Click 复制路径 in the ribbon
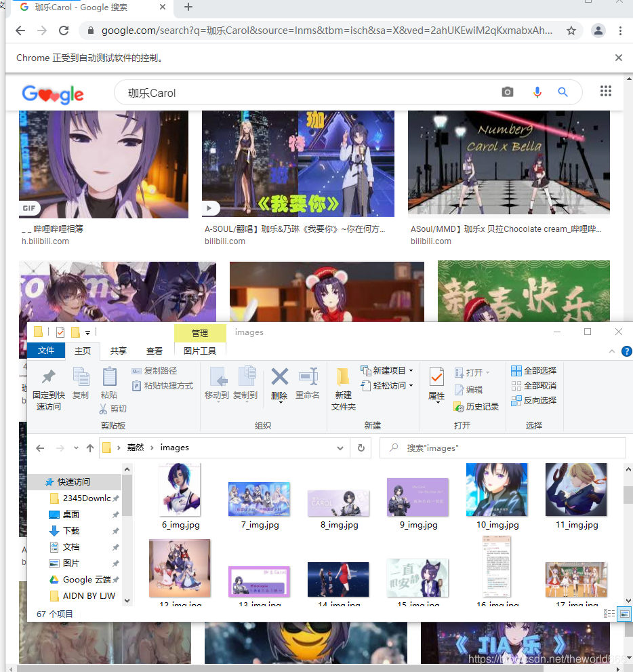Screen dimensions: 633x672 click(x=154, y=371)
